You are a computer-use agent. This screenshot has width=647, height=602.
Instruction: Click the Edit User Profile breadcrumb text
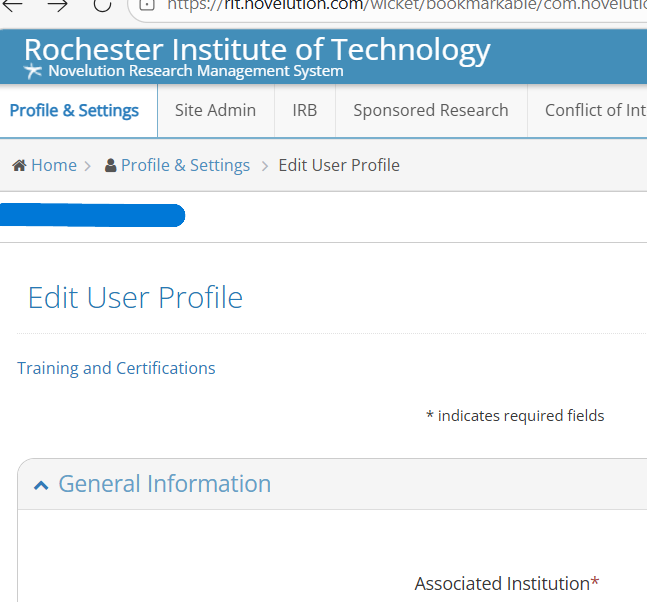click(x=339, y=165)
